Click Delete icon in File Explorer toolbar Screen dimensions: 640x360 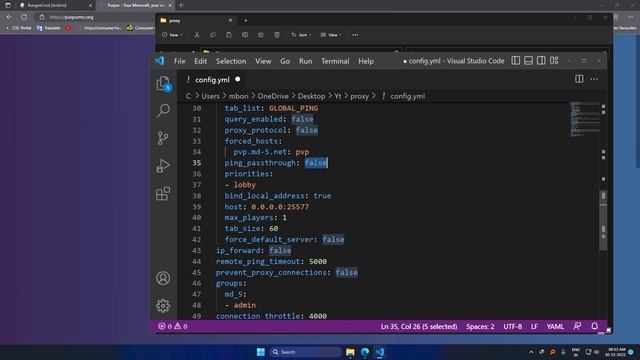277,35
